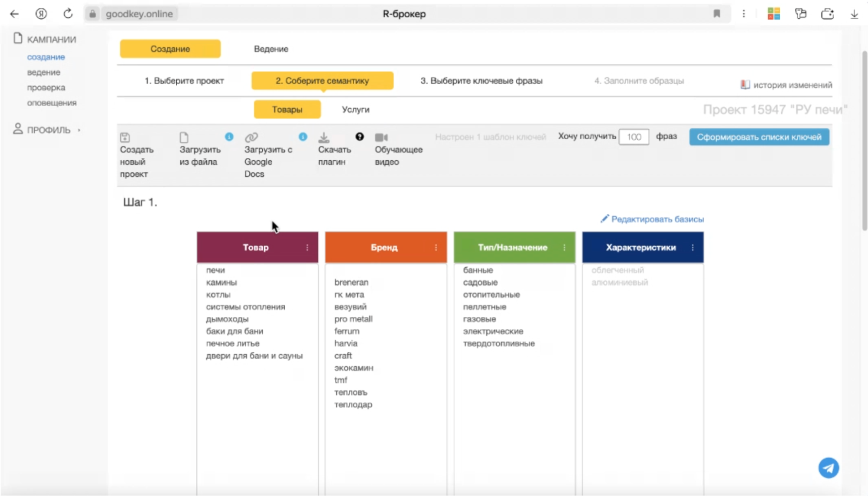This screenshot has height=496, width=868.
Task: Switch to the Ведение tab
Action: [271, 49]
